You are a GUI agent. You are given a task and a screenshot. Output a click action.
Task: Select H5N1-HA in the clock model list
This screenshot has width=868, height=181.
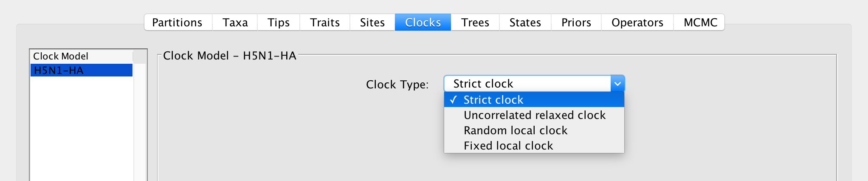tap(82, 71)
